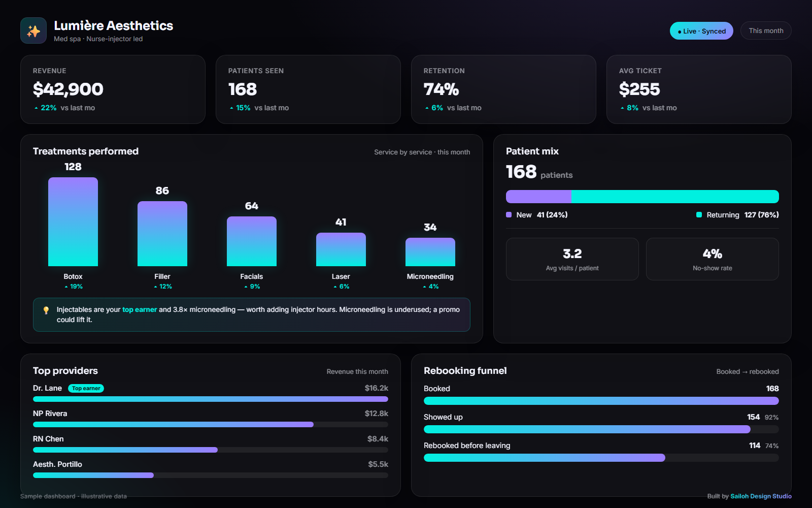
Task: Click the Booked funnel bar
Action: (601, 401)
